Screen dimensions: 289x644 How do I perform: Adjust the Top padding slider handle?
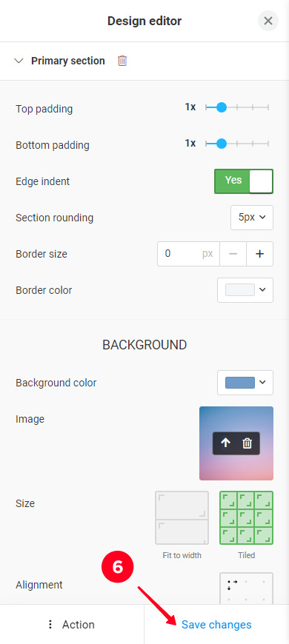pyautogui.click(x=222, y=107)
